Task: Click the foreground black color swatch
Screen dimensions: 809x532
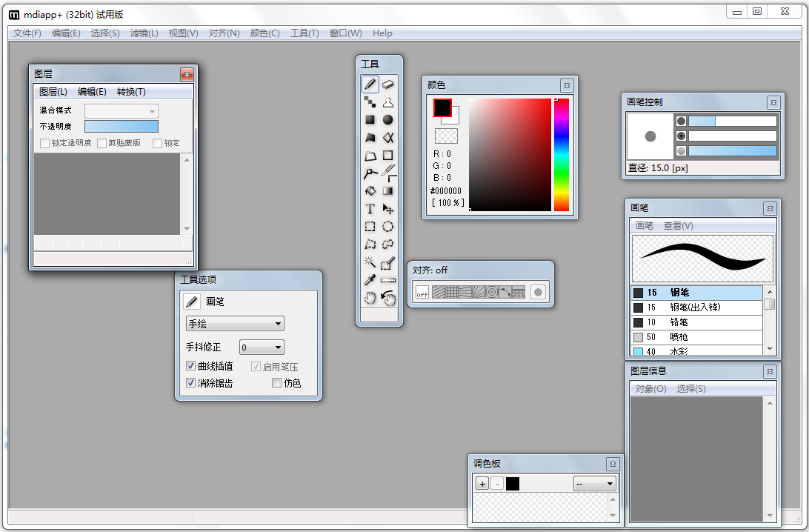Action: (442, 107)
